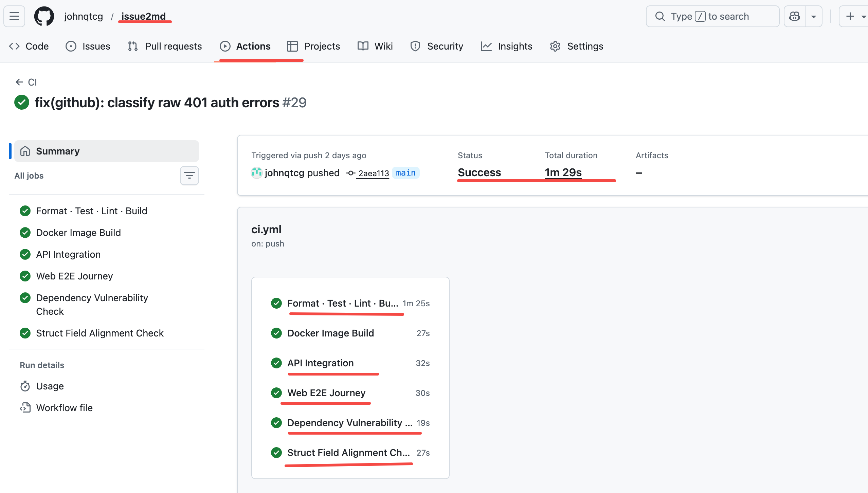Go back to CI via the back arrow

pyautogui.click(x=19, y=82)
